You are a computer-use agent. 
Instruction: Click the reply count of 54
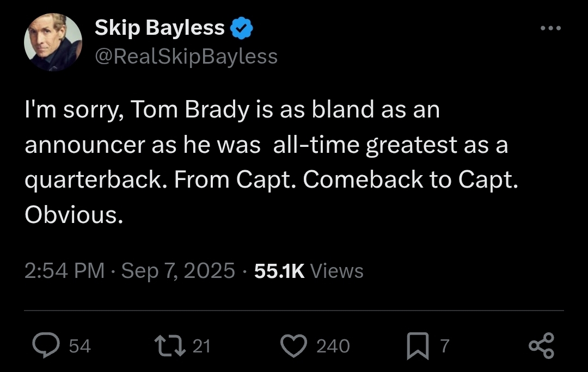click(x=80, y=346)
